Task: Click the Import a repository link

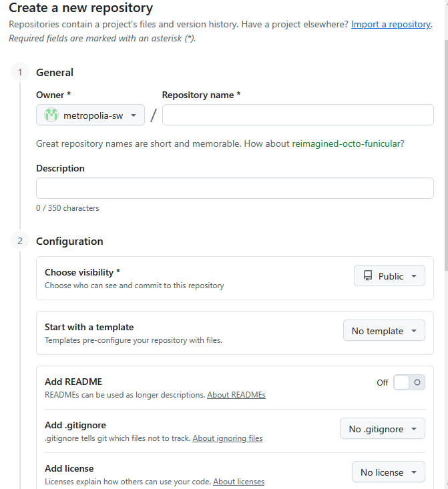Action: (x=391, y=24)
